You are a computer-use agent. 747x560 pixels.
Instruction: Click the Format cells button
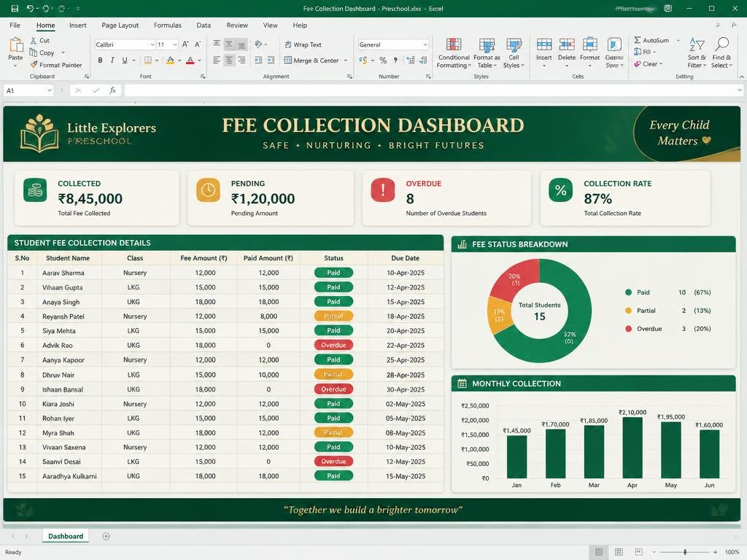589,52
